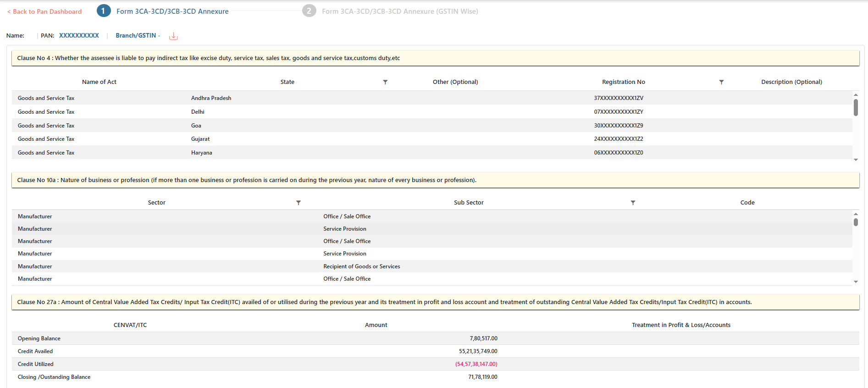Screen dimensions: 868x388
Task: Select the Delhi state cell
Action: click(x=198, y=112)
